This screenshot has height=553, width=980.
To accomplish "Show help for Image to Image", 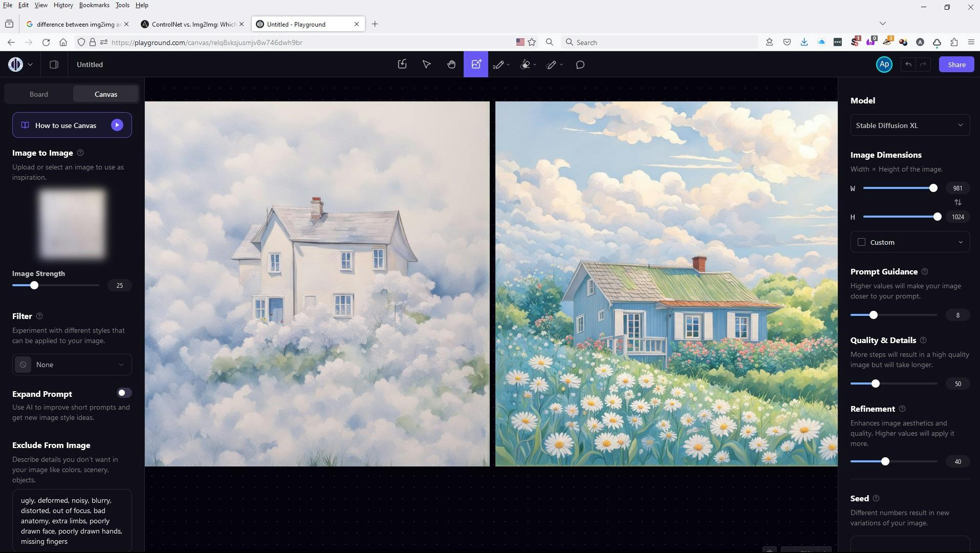I will [80, 153].
